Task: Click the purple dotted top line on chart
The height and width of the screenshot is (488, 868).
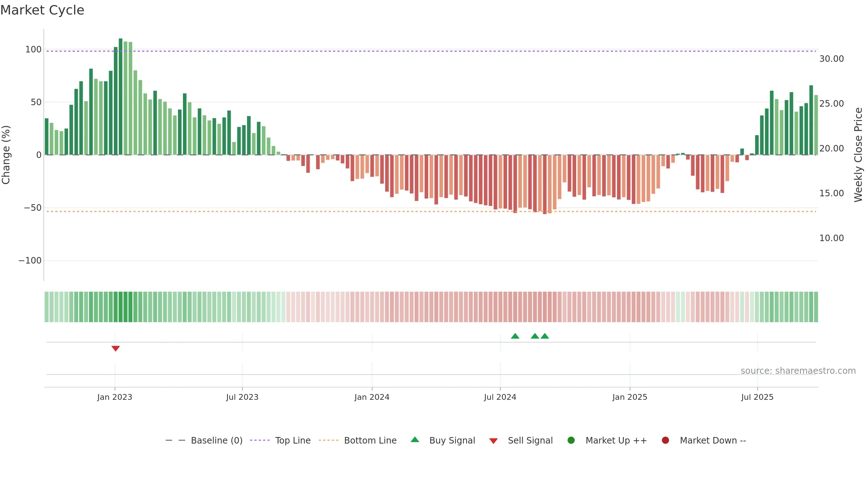Action: 431,51
